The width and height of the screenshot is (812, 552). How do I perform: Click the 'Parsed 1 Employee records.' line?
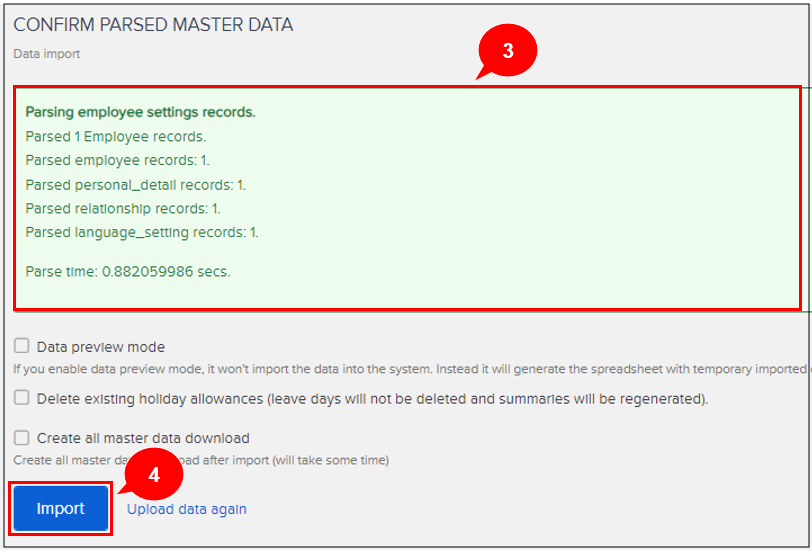coord(116,136)
